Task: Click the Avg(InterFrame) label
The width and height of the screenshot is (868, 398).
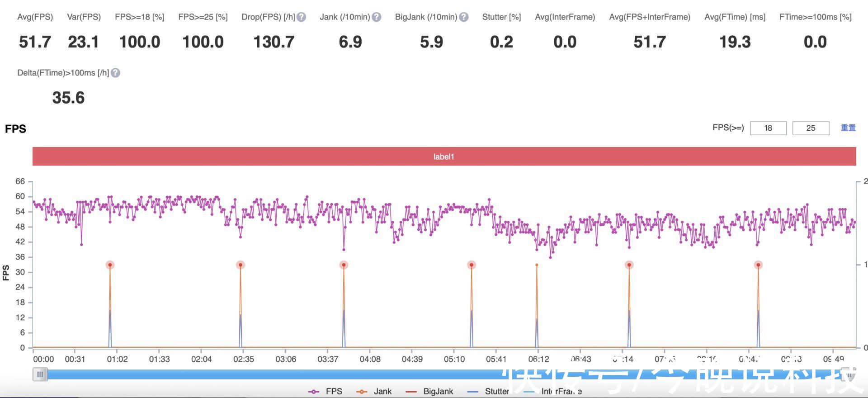Action: coord(565,17)
